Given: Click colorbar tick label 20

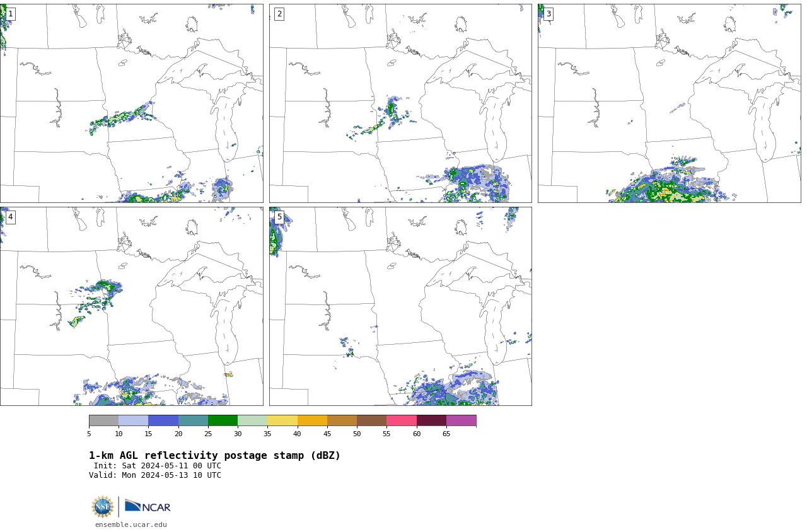Looking at the screenshot, I should tap(178, 434).
